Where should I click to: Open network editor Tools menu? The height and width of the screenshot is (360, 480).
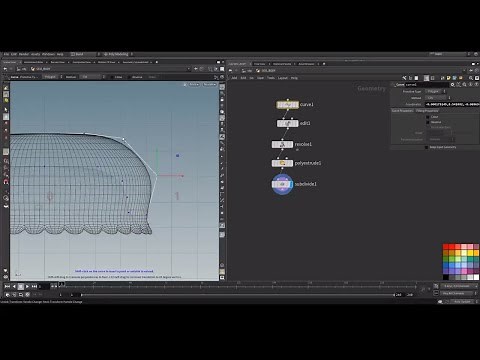[x=271, y=78]
